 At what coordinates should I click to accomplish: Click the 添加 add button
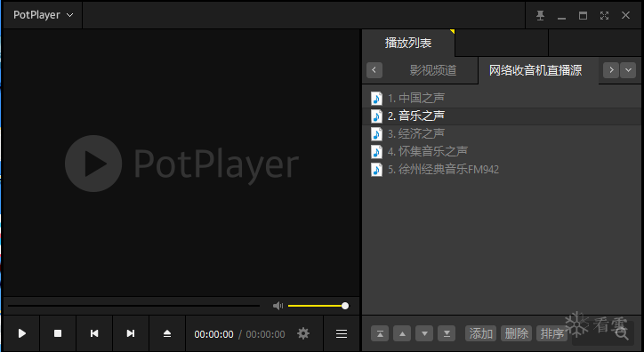480,333
